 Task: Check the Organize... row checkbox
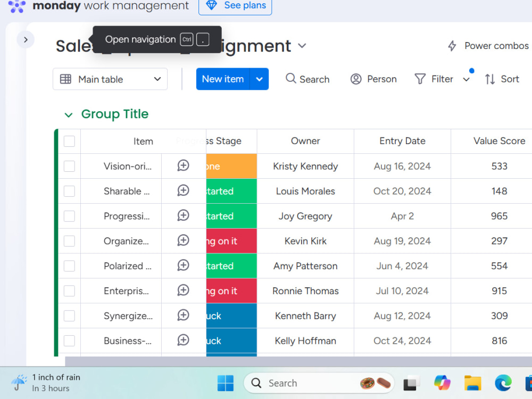[x=69, y=241]
